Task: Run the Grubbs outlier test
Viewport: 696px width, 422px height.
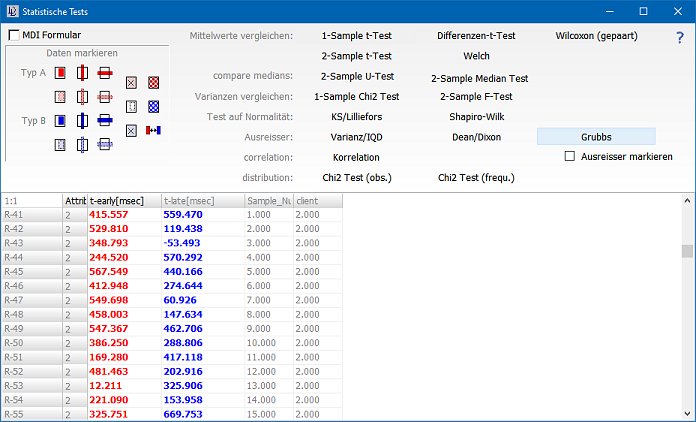Action: [x=596, y=137]
